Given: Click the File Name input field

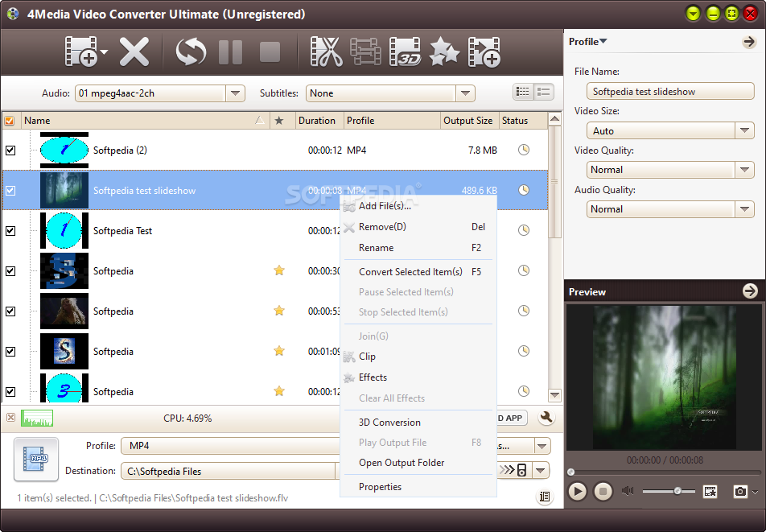Looking at the screenshot, I should point(670,92).
